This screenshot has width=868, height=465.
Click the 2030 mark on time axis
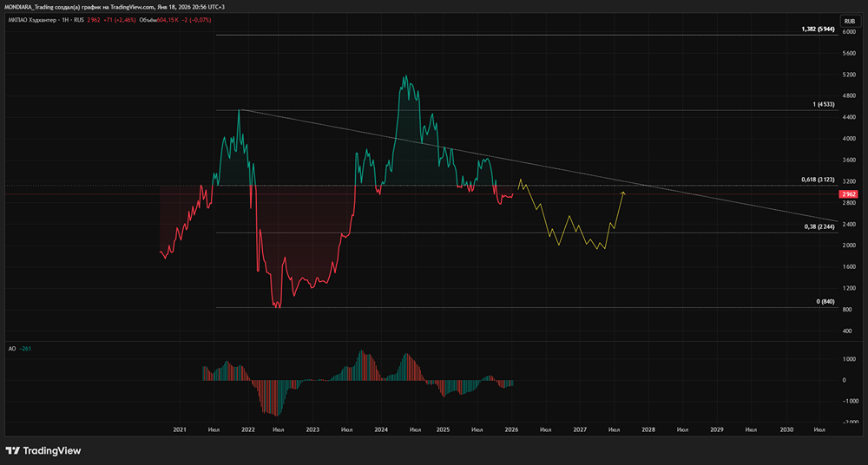(786, 429)
